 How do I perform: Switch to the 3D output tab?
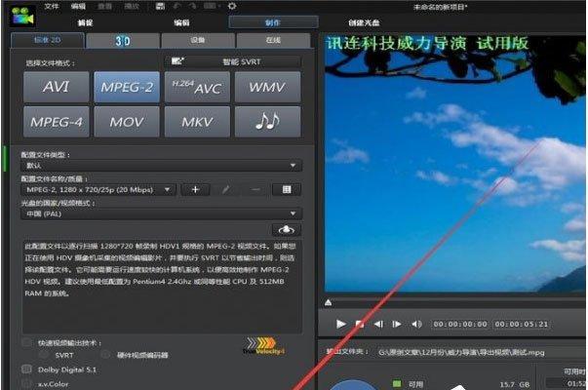click(123, 41)
